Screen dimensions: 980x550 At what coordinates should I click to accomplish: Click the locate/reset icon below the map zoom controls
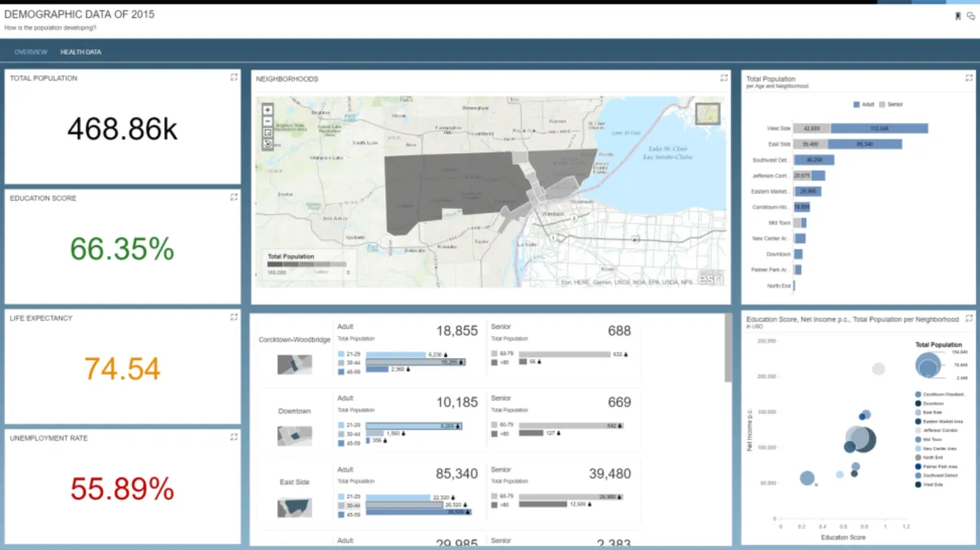pos(266,144)
